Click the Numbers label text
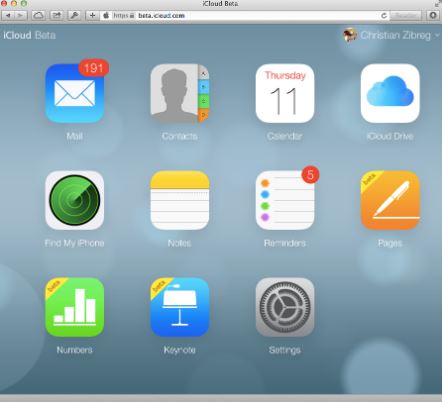The width and height of the screenshot is (442, 402). point(75,350)
